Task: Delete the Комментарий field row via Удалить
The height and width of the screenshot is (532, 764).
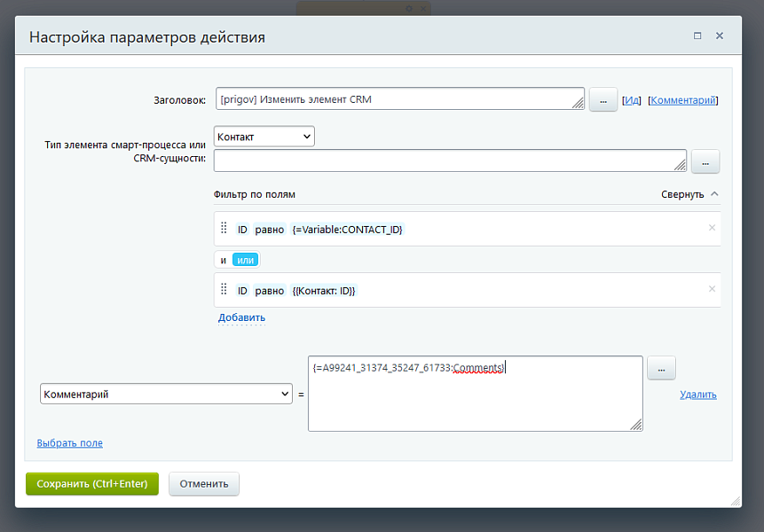Action: pyautogui.click(x=698, y=394)
